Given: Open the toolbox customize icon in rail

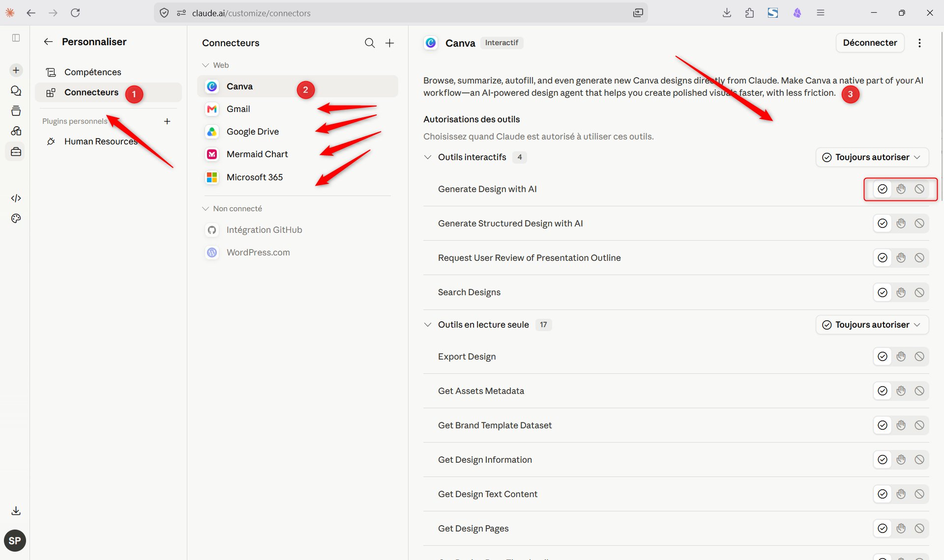Looking at the screenshot, I should (16, 152).
